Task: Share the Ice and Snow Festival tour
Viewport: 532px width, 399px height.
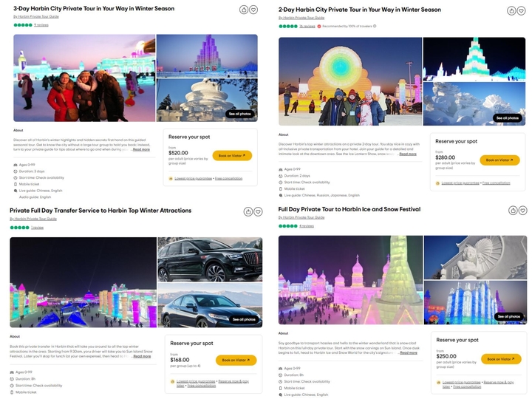Action: pyautogui.click(x=513, y=211)
